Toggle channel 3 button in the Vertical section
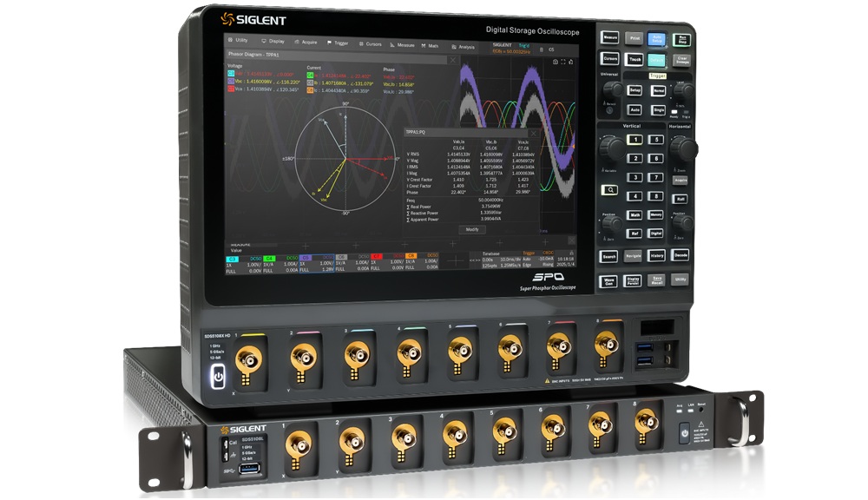 [x=635, y=177]
